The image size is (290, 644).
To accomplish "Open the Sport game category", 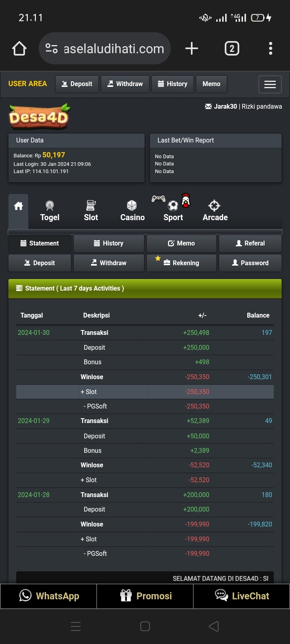I will click(173, 211).
